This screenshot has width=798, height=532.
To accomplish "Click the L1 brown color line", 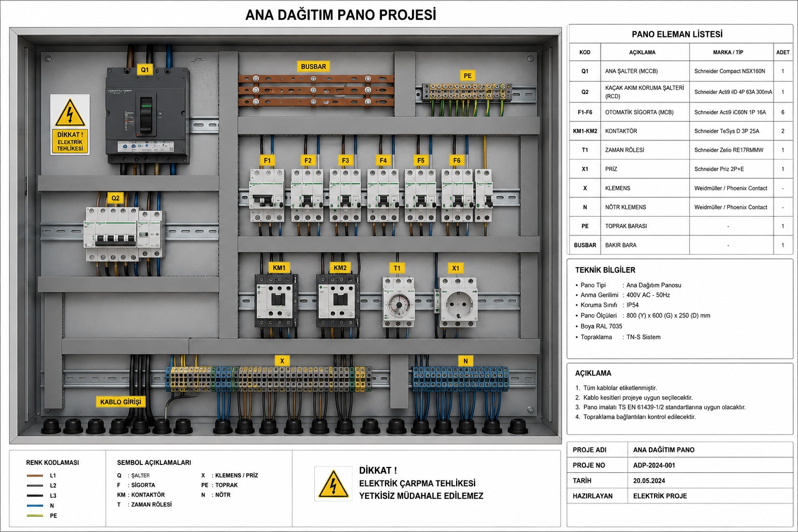I will 35,475.
